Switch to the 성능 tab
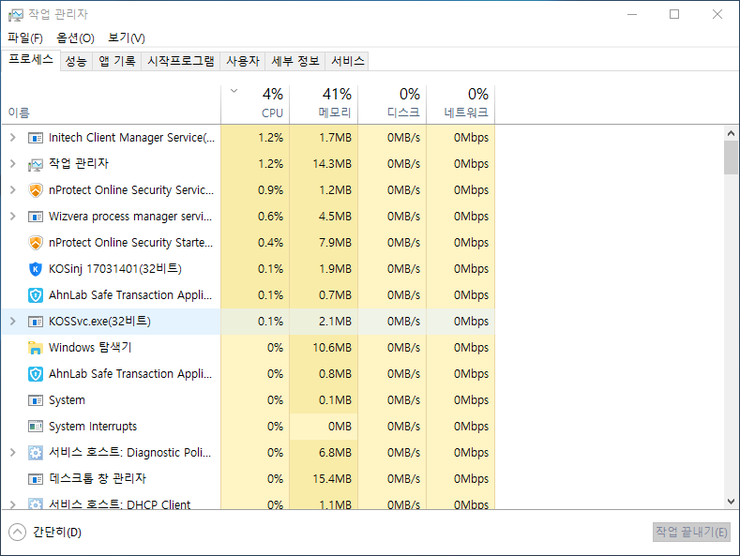Screen dimensions: 740x556 click(76, 61)
